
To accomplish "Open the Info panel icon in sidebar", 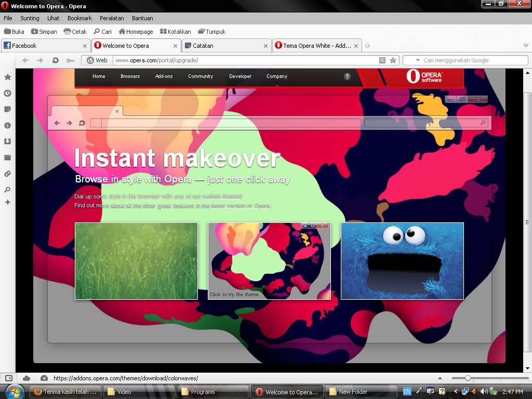I will coord(7,125).
